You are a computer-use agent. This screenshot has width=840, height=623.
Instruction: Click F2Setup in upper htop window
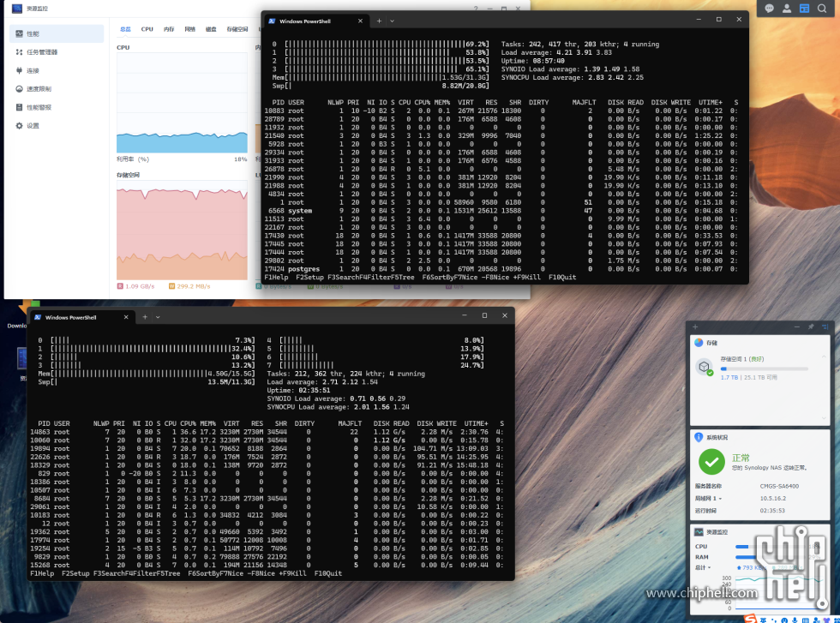coord(309,278)
